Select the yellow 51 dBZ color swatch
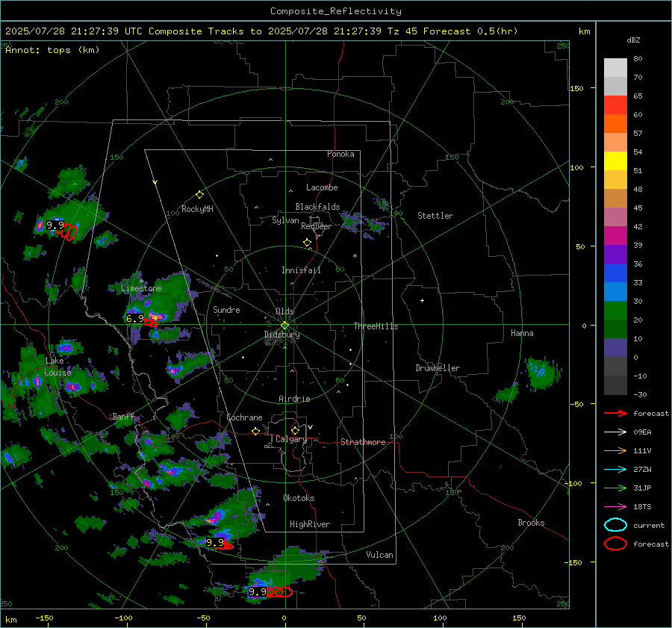Viewport: 672px width, 628px height. (615, 161)
